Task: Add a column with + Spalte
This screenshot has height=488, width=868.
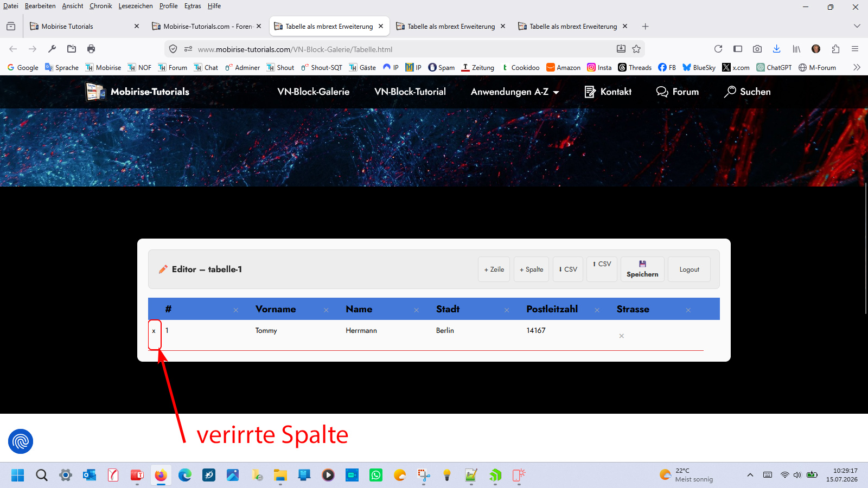Action: [x=531, y=269]
